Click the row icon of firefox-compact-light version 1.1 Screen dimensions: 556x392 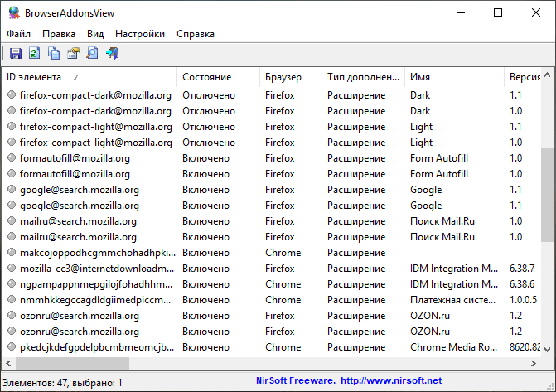point(12,126)
